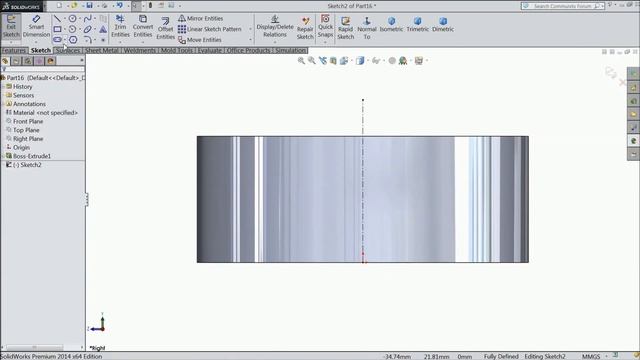Click the Apply Scene icon
The image size is (640, 360).
click(403, 61)
